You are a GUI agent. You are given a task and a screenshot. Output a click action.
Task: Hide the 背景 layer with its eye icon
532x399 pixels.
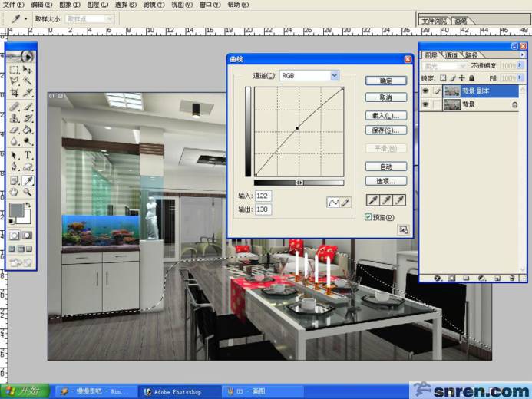(425, 104)
